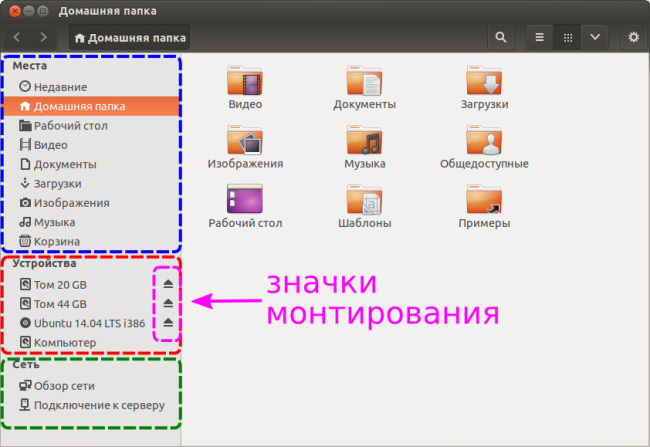Open Документы sidebar entry

[91, 164]
